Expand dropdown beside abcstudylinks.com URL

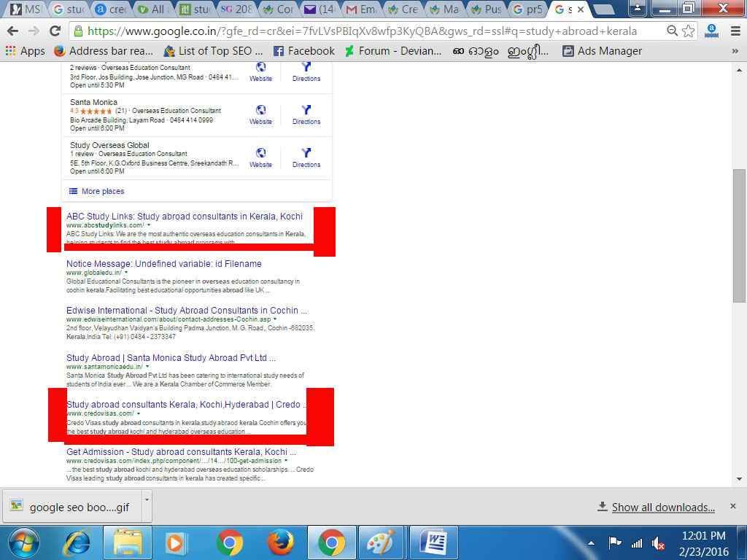tap(149, 225)
